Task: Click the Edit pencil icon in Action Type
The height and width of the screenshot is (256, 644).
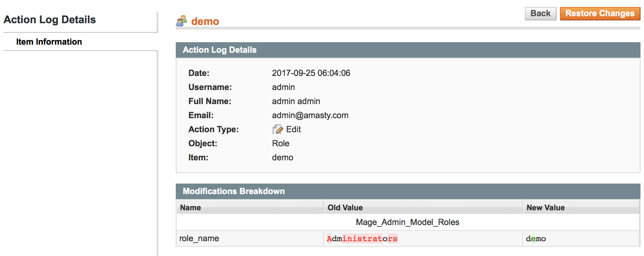Action: 277,129
